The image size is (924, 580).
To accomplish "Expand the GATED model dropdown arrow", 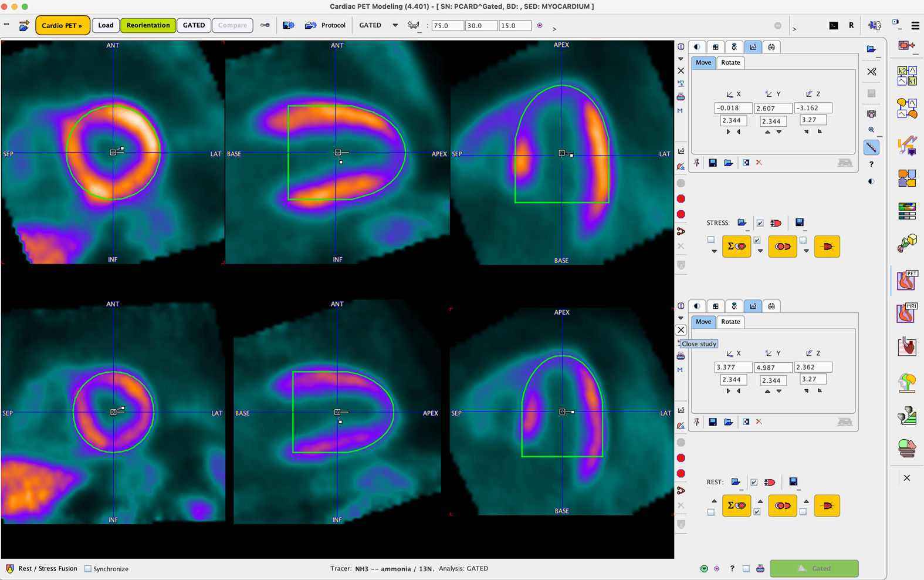I will point(395,25).
